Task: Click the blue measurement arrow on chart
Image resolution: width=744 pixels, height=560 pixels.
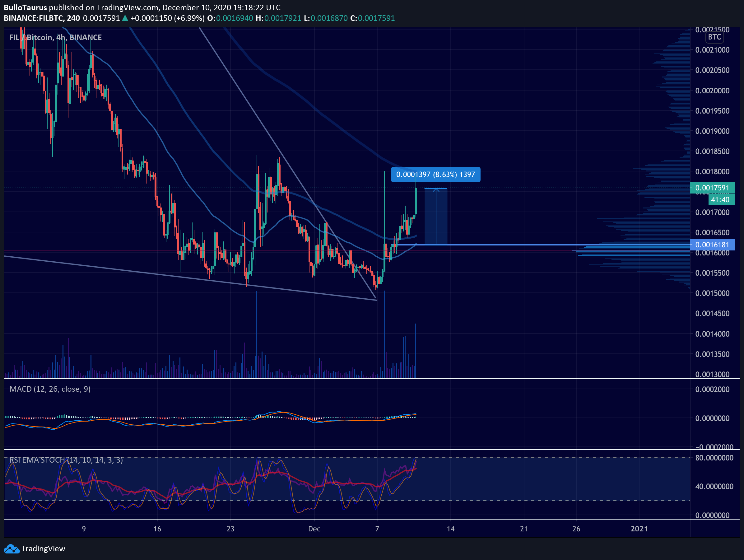Action: (x=436, y=217)
